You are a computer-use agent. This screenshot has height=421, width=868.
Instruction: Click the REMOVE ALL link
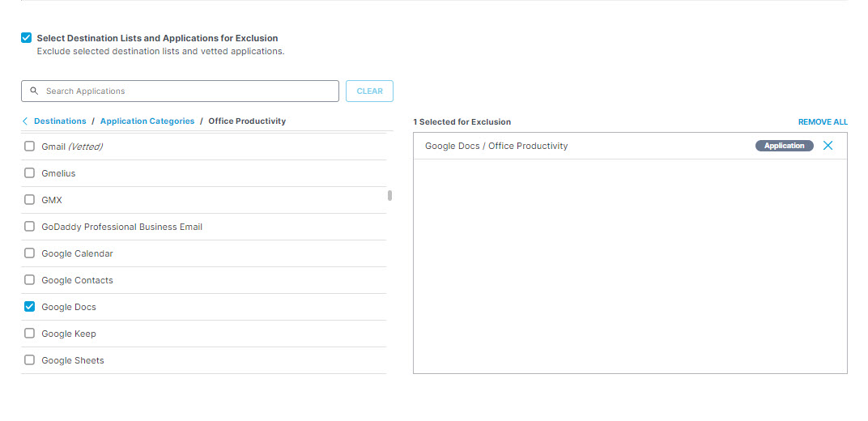(x=823, y=122)
